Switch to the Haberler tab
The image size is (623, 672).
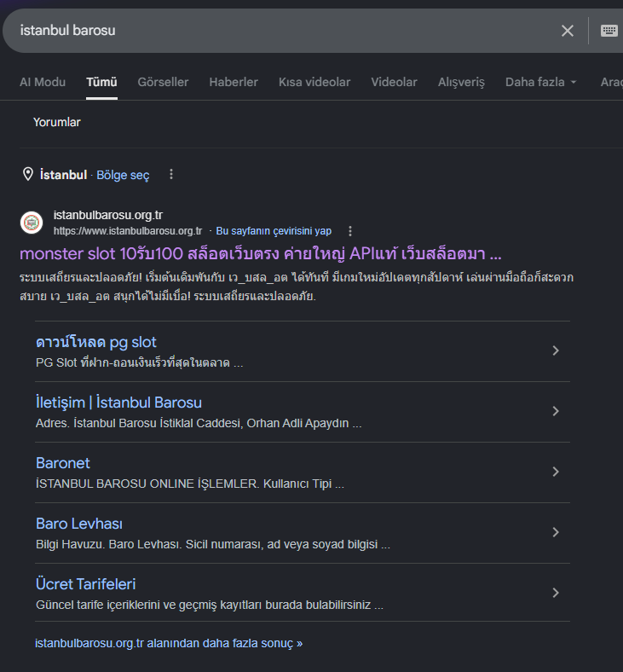(x=234, y=82)
